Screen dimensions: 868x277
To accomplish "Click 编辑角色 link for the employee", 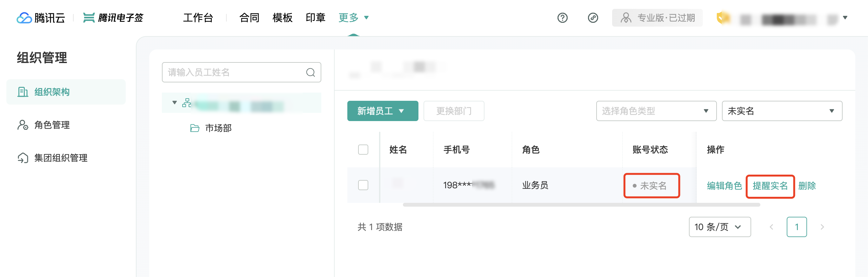I will pyautogui.click(x=724, y=186).
